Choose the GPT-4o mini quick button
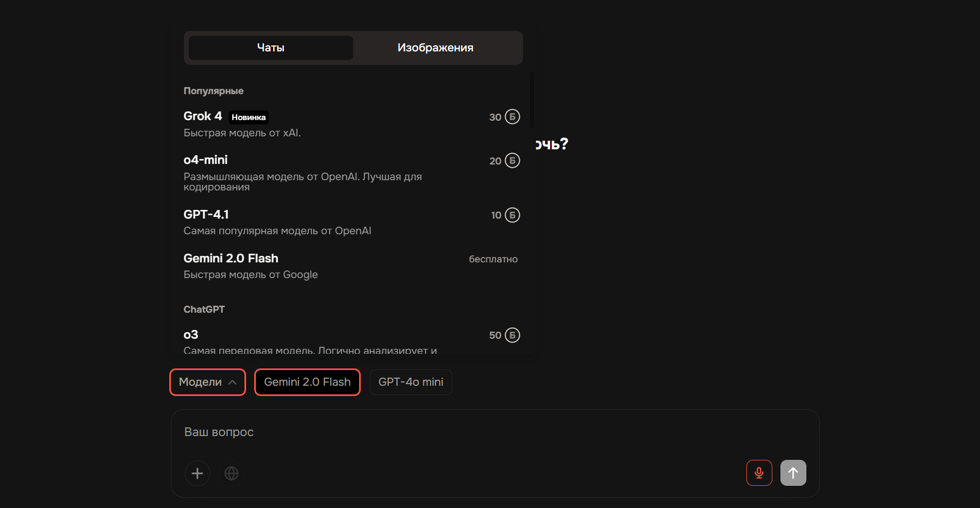The width and height of the screenshot is (980, 508). tap(411, 382)
